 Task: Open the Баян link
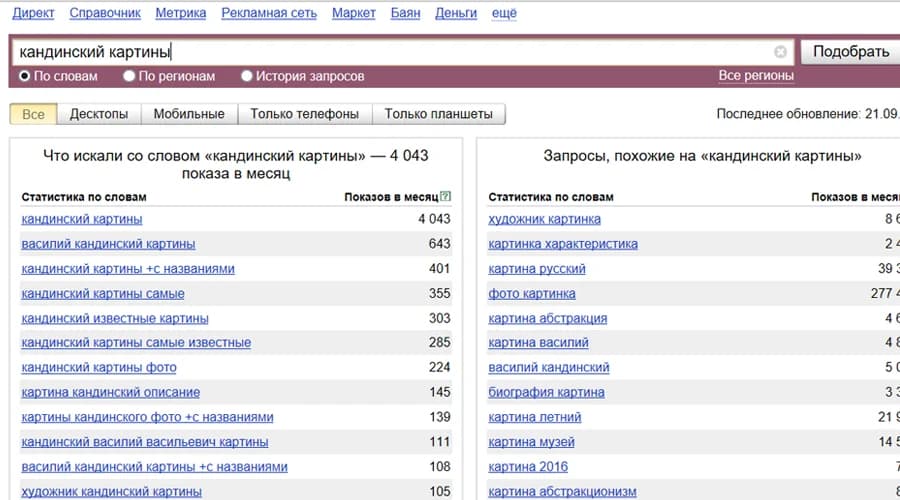[x=405, y=13]
